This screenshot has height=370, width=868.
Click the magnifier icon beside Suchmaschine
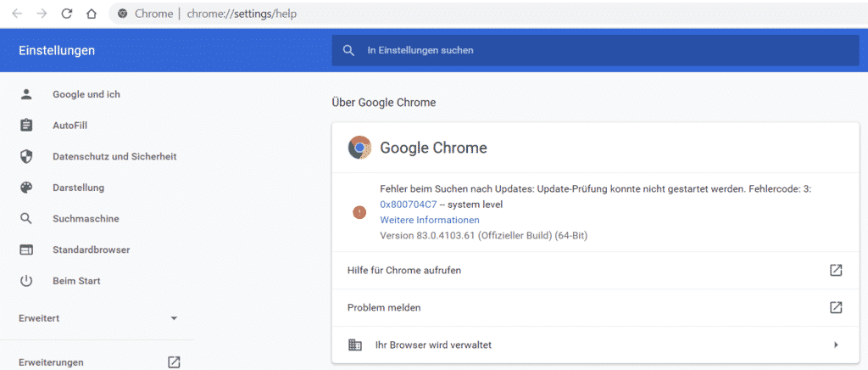(26, 219)
